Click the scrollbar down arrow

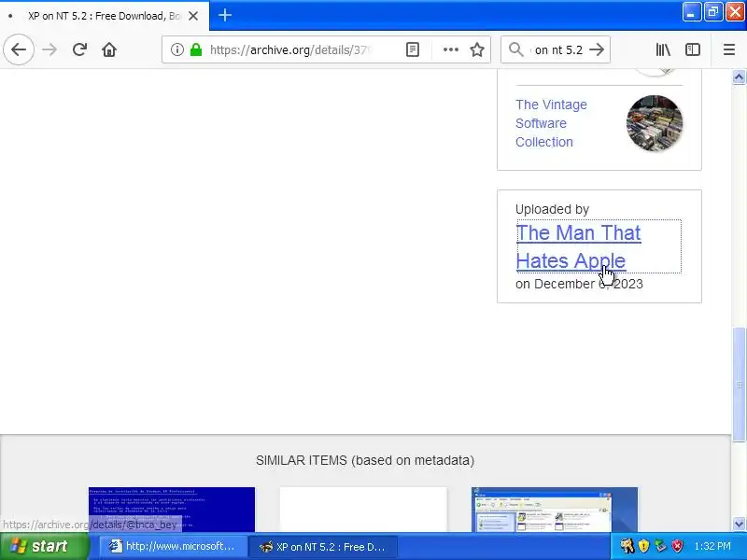pos(739,525)
